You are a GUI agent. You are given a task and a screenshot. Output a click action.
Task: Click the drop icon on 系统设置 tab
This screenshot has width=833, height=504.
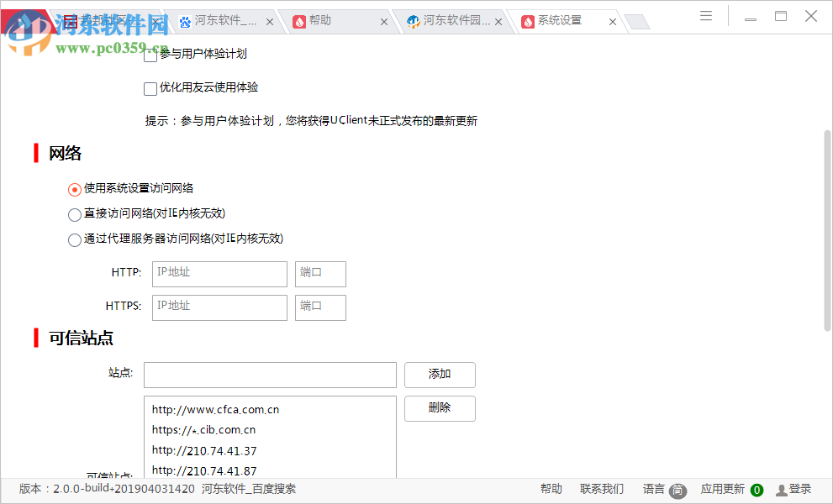(528, 21)
